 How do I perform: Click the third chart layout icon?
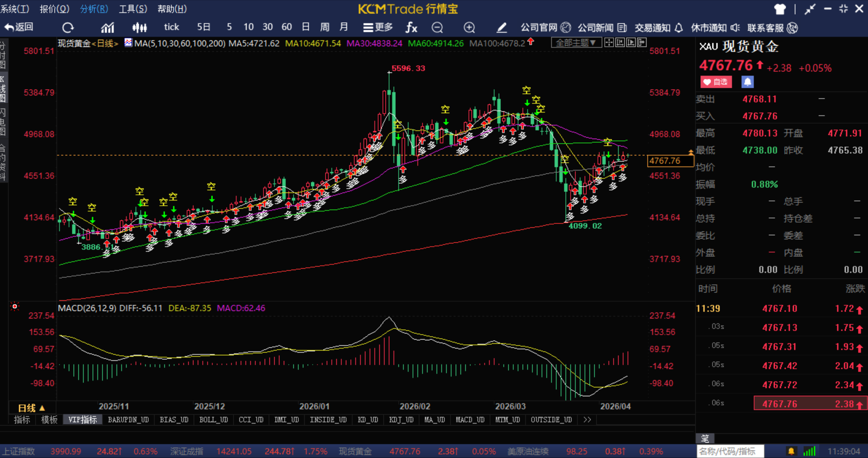tap(631, 43)
